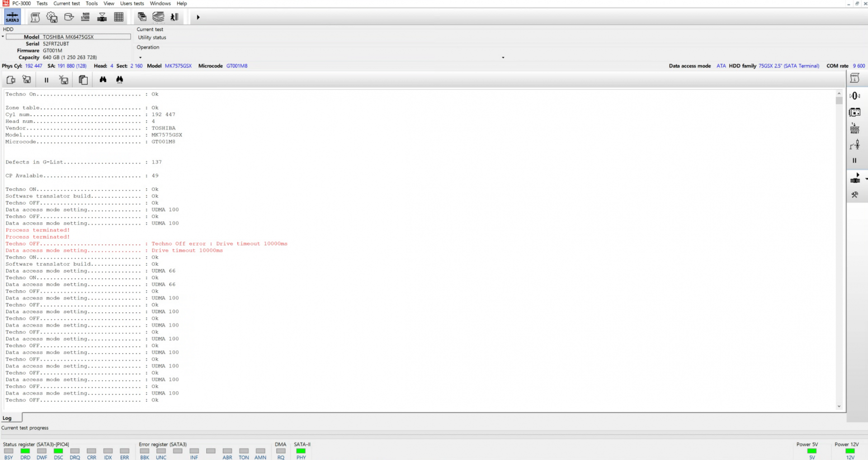Click the sidebar pause icon

click(854, 160)
